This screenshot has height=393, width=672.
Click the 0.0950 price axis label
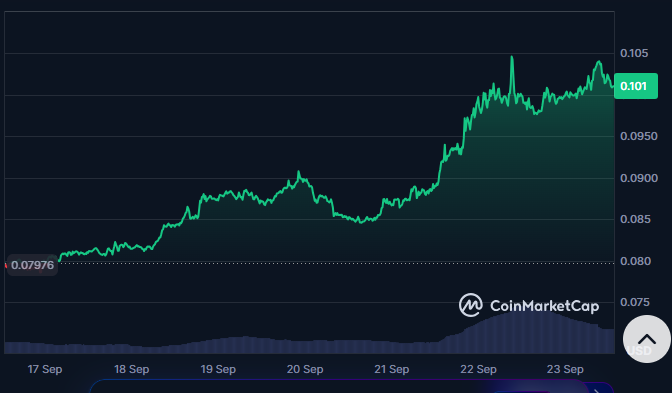(639, 136)
